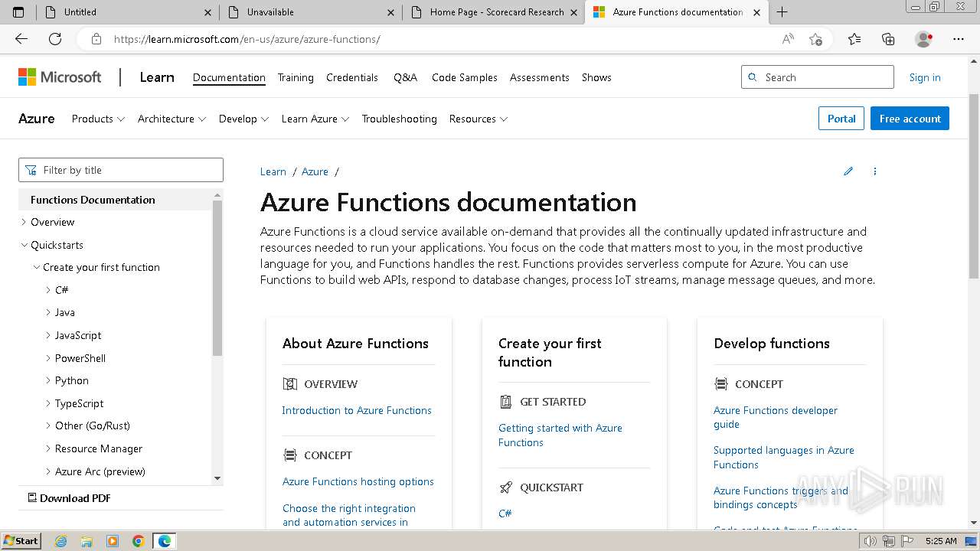
Task: Expand the Develop dropdown
Action: 243,119
